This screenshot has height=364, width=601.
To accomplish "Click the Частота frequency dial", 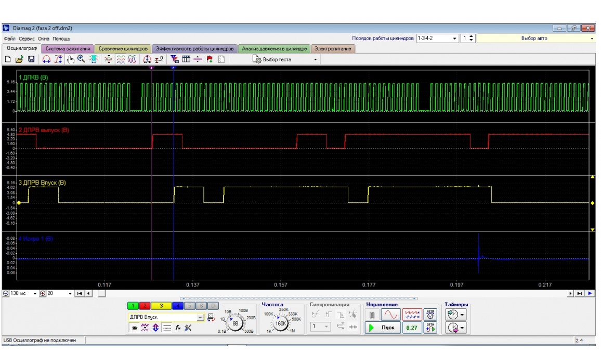I will click(280, 323).
